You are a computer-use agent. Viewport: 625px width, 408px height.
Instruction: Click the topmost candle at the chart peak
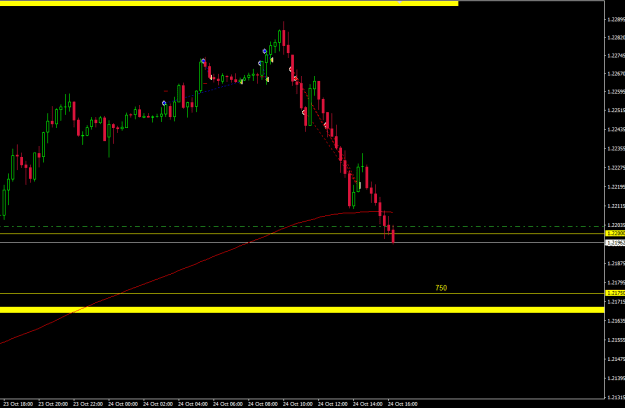tap(283, 37)
